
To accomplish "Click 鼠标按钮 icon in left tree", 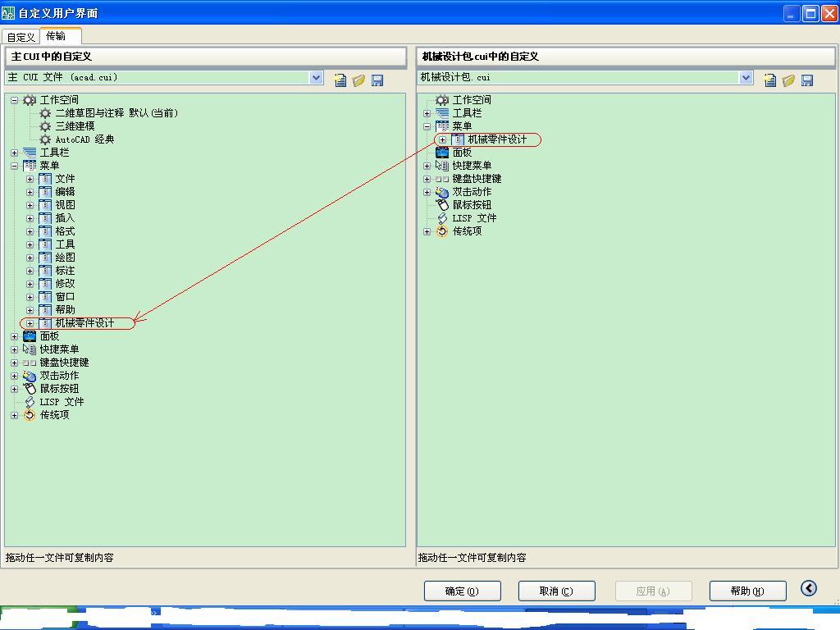I will [30, 388].
